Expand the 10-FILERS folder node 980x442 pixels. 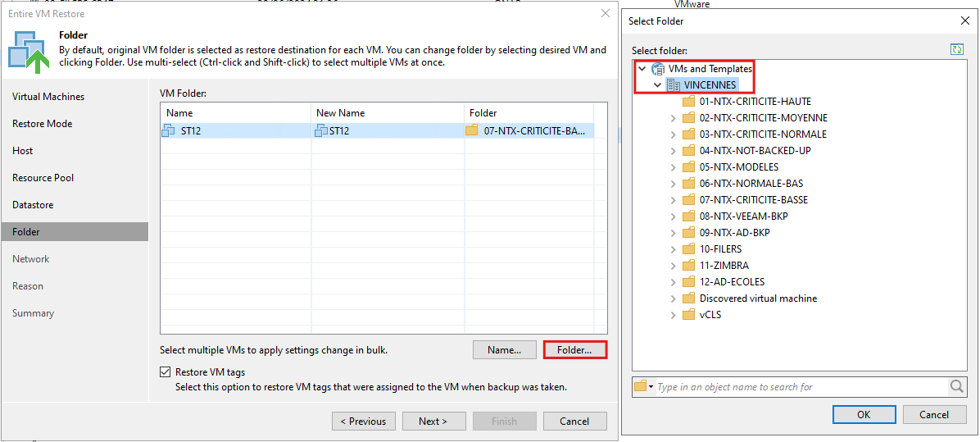(x=673, y=249)
